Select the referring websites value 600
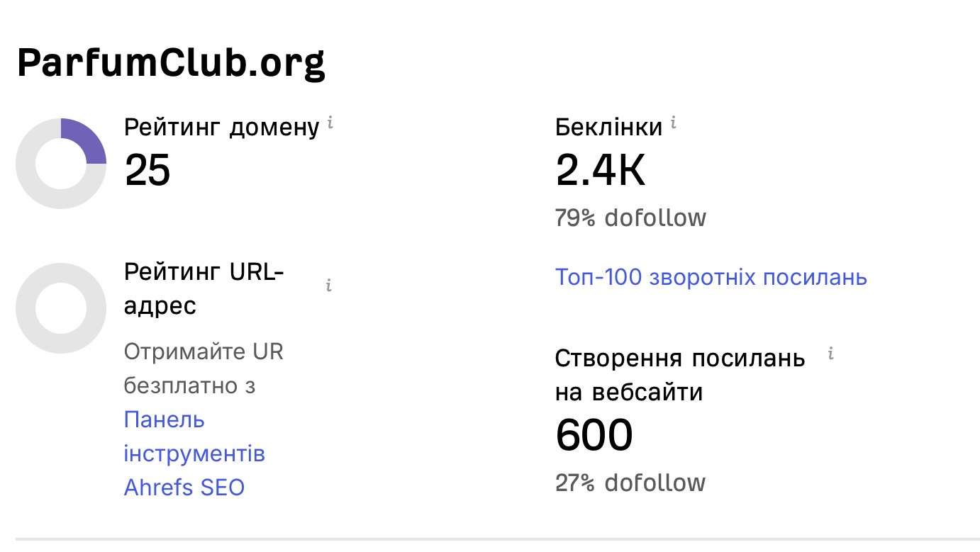Image resolution: width=980 pixels, height=552 pixels. [x=594, y=435]
